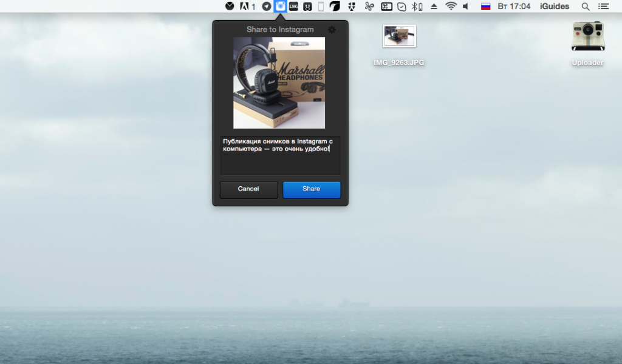Open the LNG menu bar icon
Screen dimensions: 622x364
[293, 6]
